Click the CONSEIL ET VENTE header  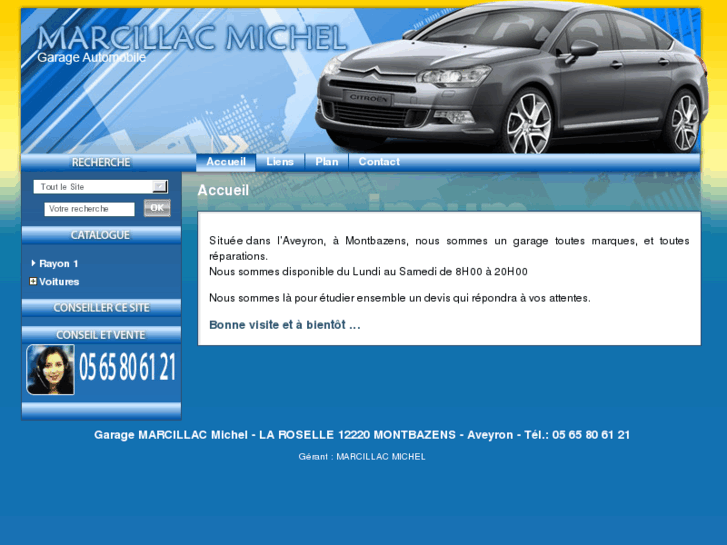tap(101, 334)
